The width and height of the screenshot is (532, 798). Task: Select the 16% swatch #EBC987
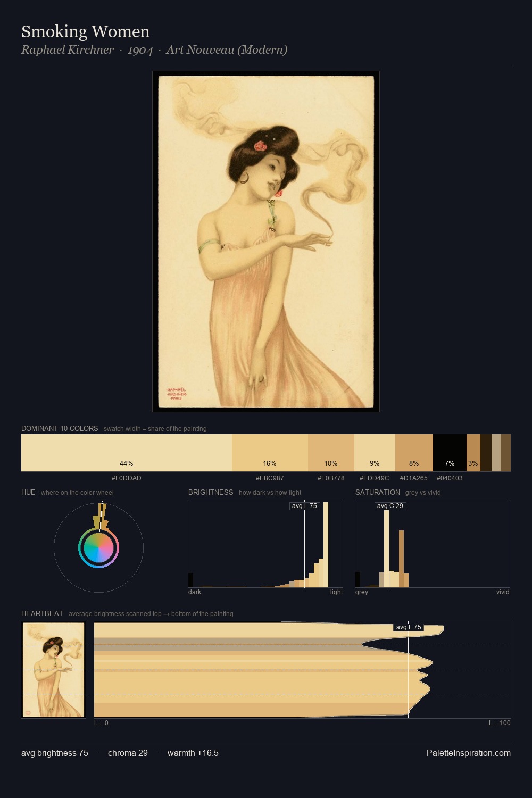tap(270, 453)
